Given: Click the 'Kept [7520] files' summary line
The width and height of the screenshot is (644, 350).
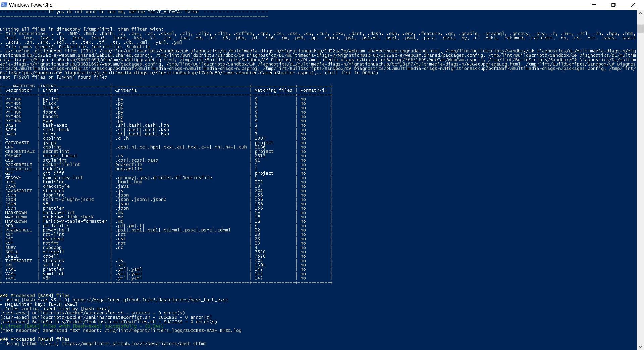Looking at the screenshot, I should pos(54,77).
